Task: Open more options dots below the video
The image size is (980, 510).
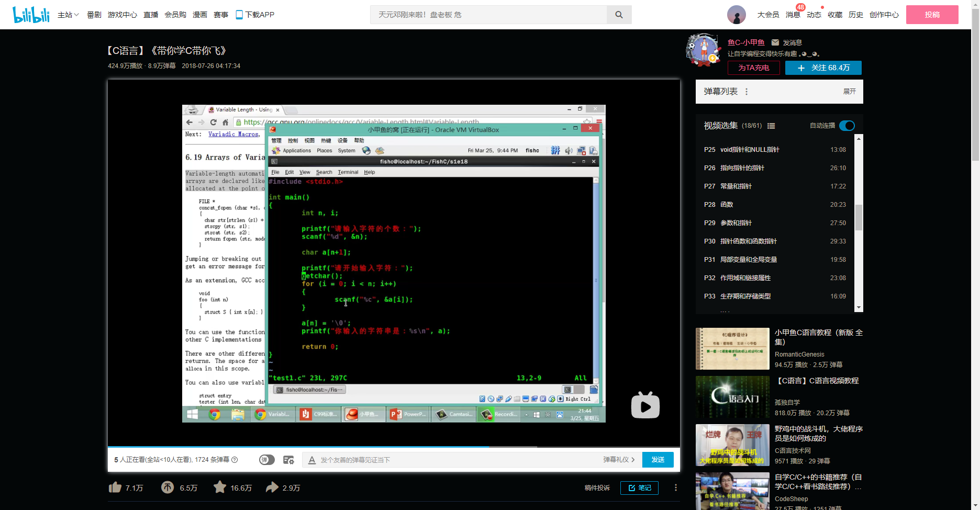Action: pos(676,487)
